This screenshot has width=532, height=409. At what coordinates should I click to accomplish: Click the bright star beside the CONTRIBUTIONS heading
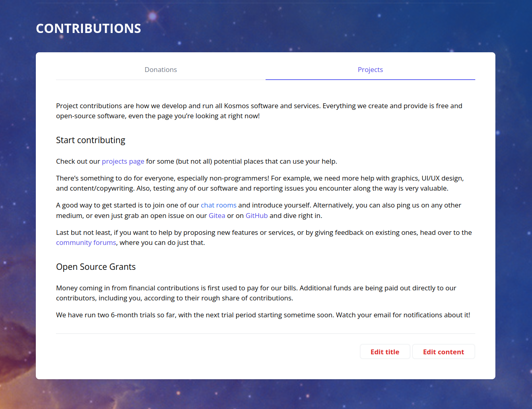(x=152, y=16)
